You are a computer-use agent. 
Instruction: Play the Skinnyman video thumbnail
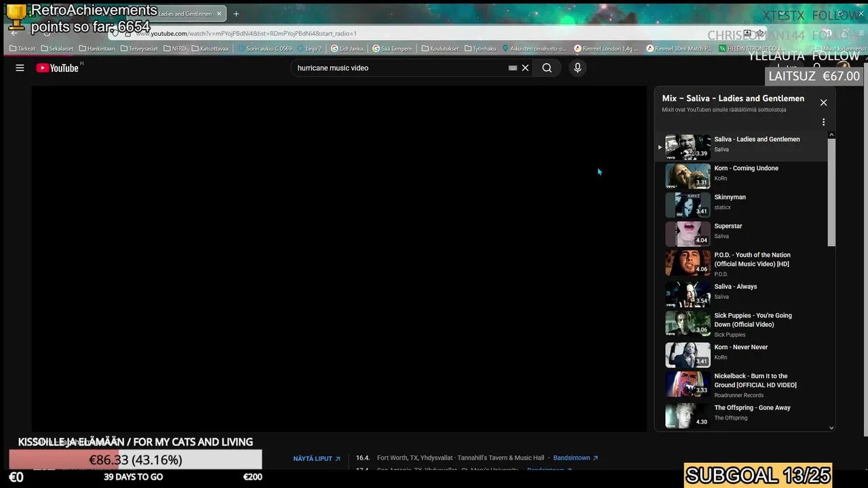[688, 205]
